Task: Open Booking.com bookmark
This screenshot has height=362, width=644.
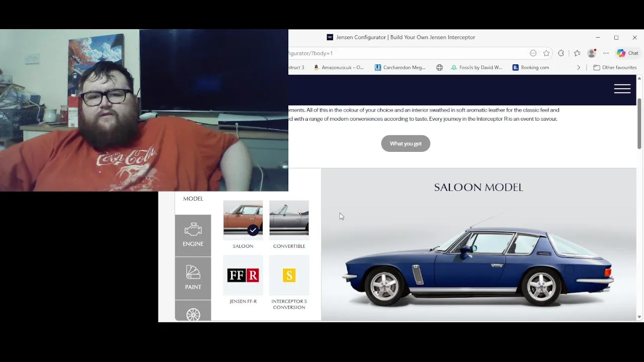Action: tap(530, 67)
